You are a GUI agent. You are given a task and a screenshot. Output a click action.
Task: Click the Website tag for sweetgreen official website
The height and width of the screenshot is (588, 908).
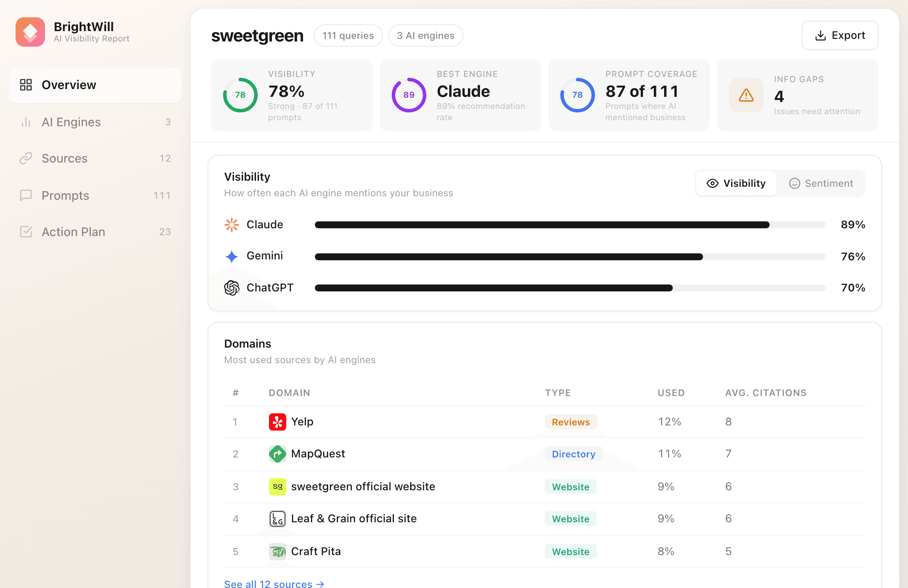pyautogui.click(x=571, y=487)
